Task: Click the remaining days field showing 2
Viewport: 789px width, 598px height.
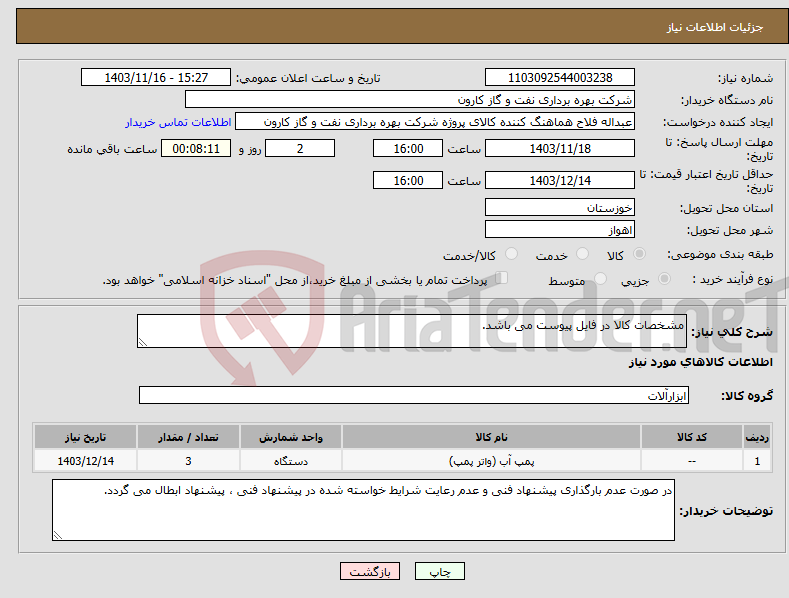Action: (x=300, y=148)
